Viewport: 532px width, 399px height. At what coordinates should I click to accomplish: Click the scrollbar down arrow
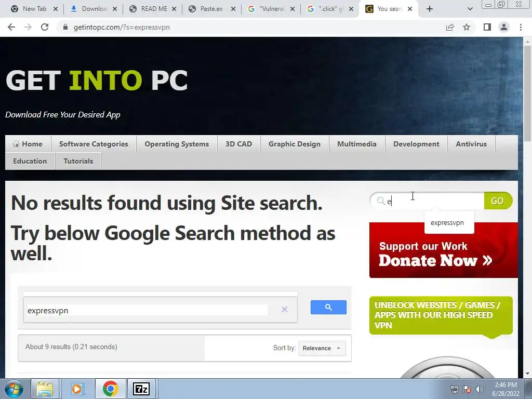pos(527,374)
